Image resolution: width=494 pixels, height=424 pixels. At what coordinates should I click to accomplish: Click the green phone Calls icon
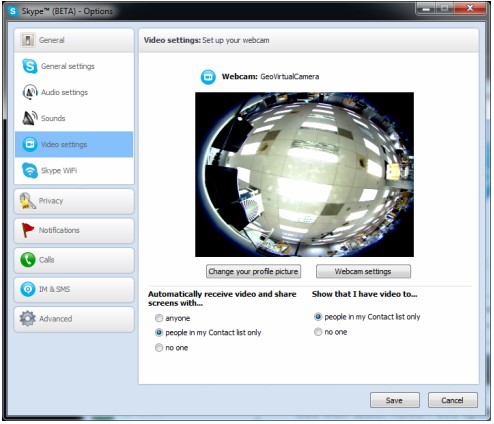[28, 260]
